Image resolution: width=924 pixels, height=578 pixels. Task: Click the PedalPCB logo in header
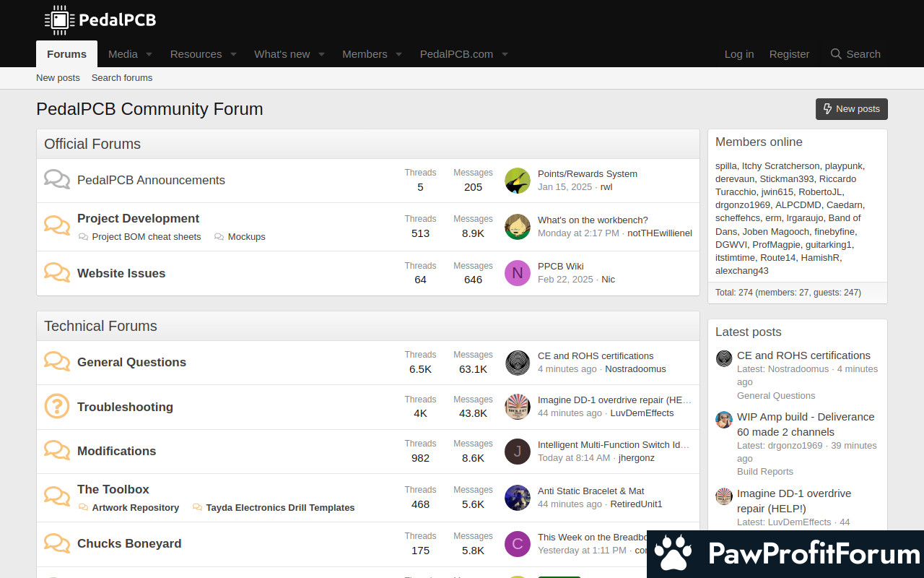[x=100, y=20]
